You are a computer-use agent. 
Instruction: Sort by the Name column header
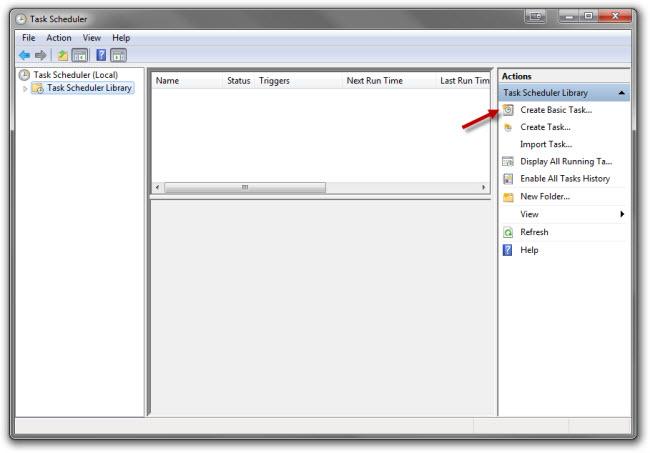188,81
